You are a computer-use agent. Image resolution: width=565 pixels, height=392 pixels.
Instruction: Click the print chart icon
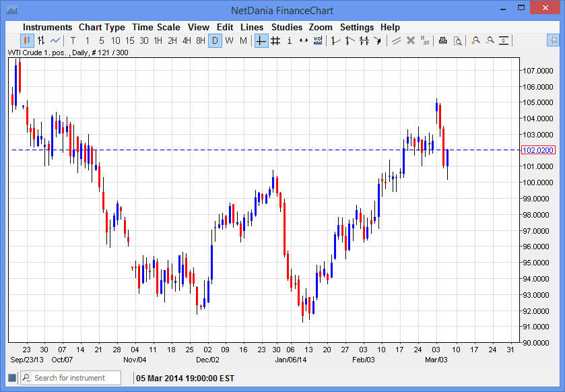[442, 40]
